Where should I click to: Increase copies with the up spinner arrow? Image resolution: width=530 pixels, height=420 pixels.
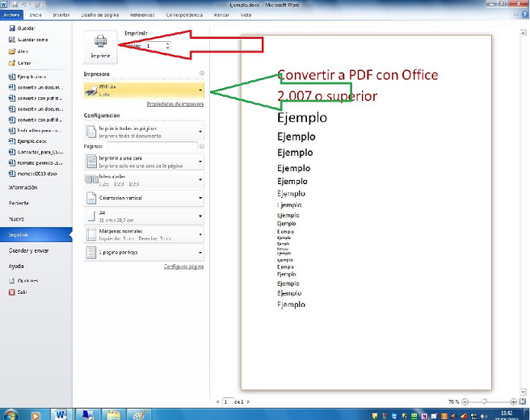point(168,44)
